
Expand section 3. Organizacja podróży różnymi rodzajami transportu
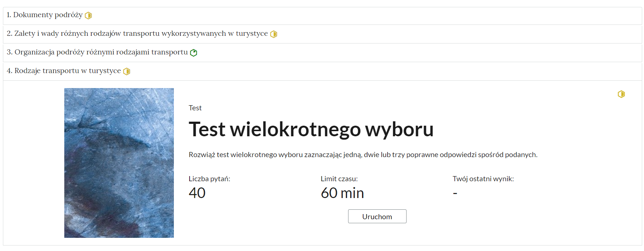pos(322,53)
